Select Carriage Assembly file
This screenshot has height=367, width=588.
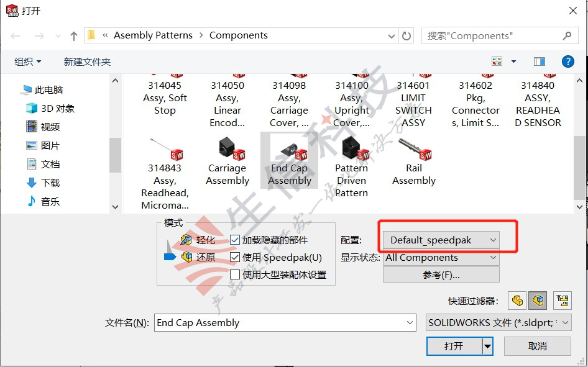point(227,161)
